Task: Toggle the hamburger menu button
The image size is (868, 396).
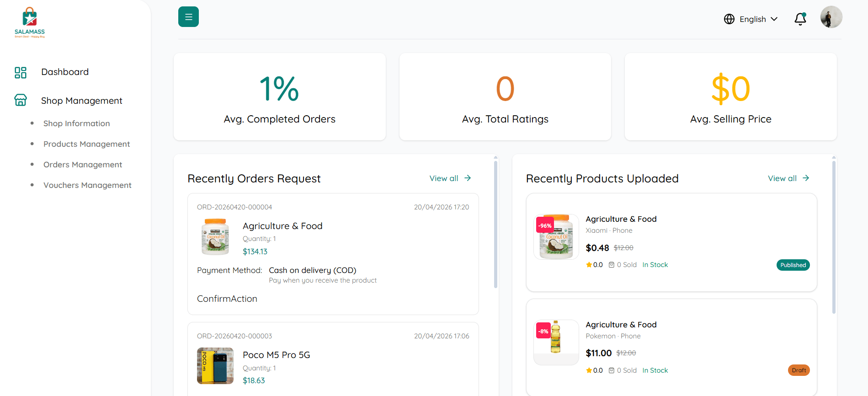Action: click(x=188, y=17)
